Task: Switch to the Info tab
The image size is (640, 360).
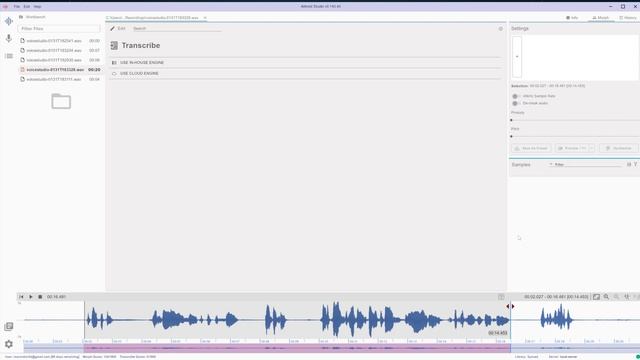Action: click(x=572, y=18)
